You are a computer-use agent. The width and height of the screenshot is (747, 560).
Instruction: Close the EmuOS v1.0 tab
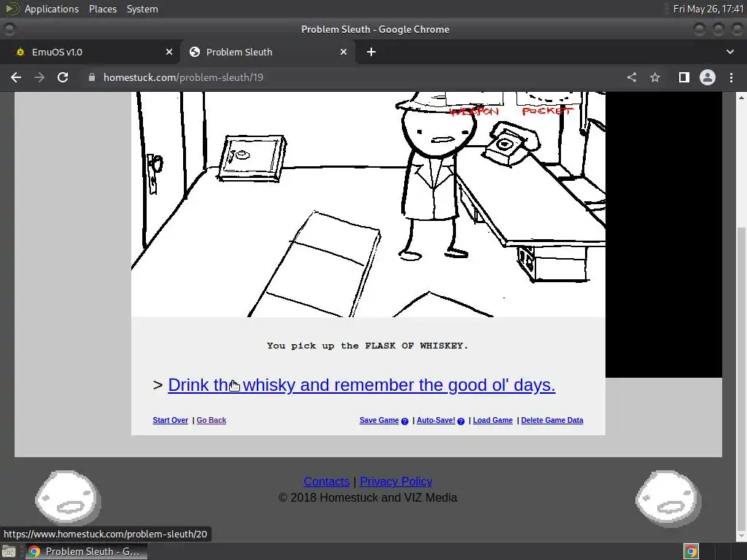(x=169, y=52)
